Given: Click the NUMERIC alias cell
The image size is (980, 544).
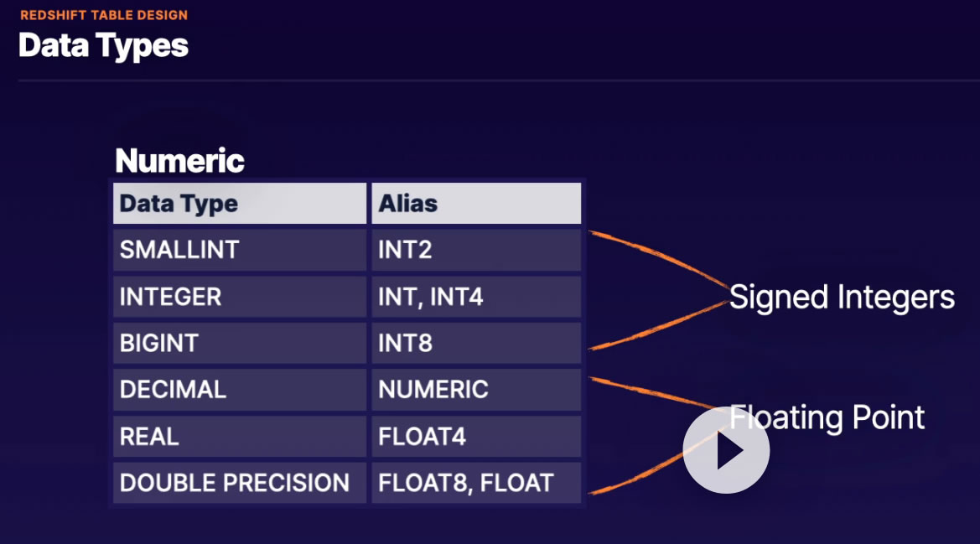Looking at the screenshot, I should tap(475, 390).
